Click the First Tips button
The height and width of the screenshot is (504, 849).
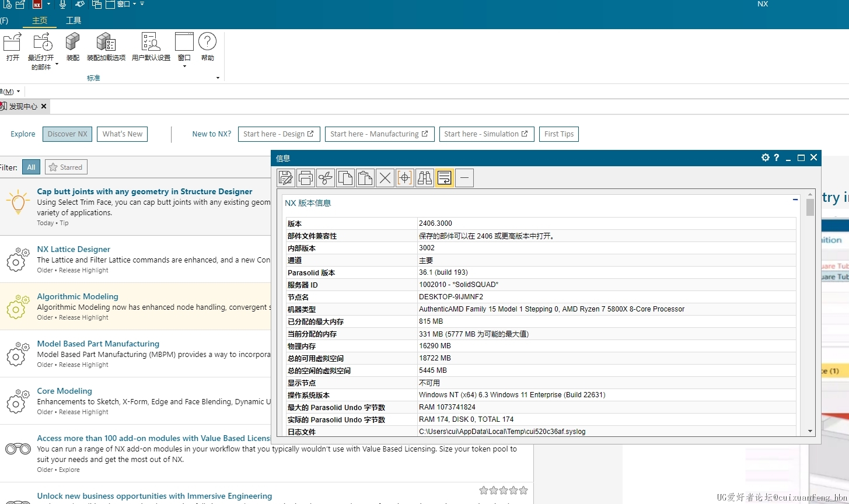point(559,134)
